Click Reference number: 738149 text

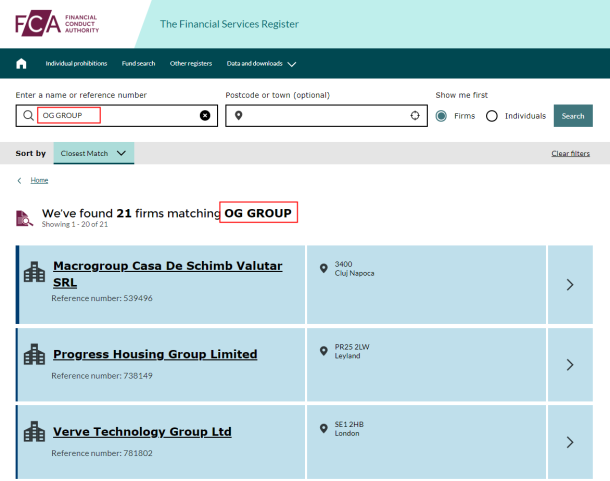[102, 376]
